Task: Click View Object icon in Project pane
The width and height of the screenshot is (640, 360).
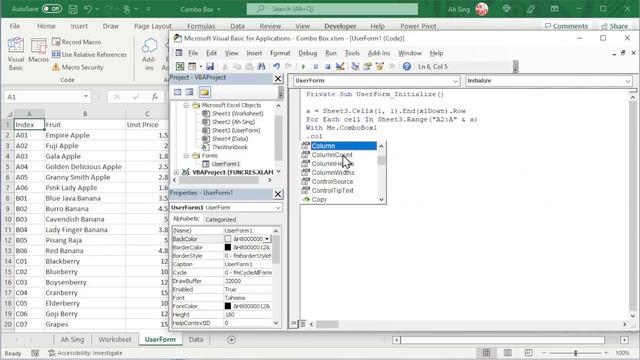Action: point(189,92)
